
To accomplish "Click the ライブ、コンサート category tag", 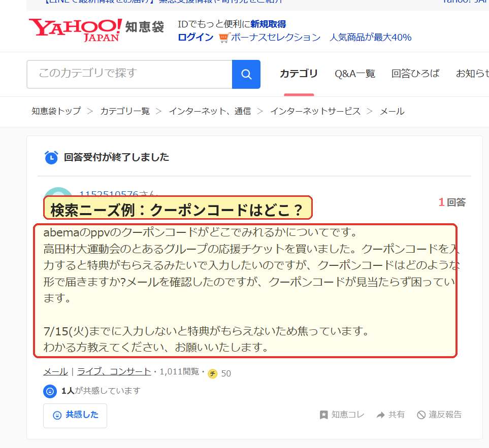I will [x=114, y=372].
